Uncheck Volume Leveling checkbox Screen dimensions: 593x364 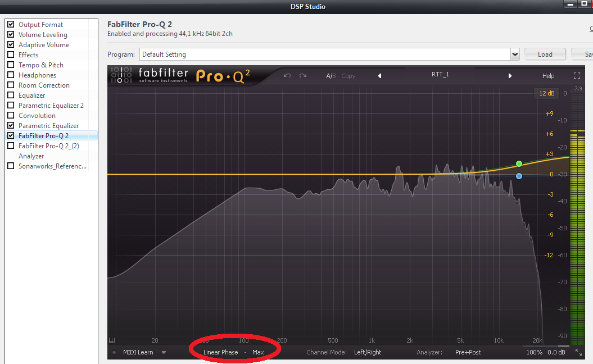[11, 34]
